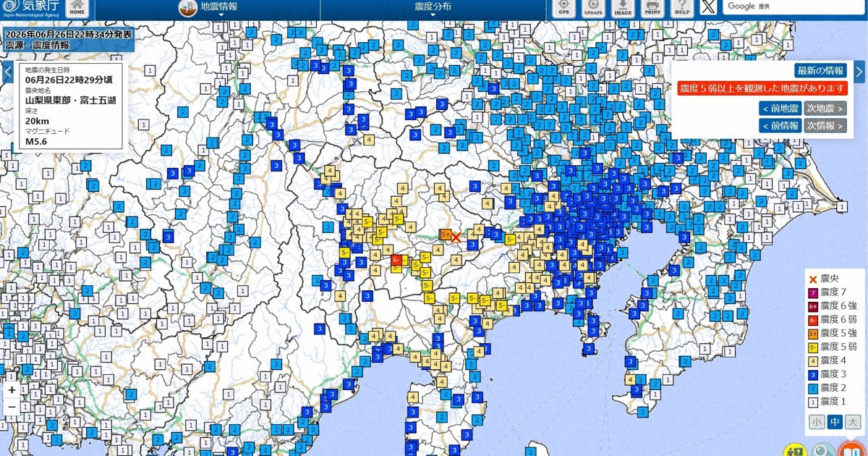868x456 pixels.
Task: Click the 地震の発生日時 label
Action: (47, 69)
